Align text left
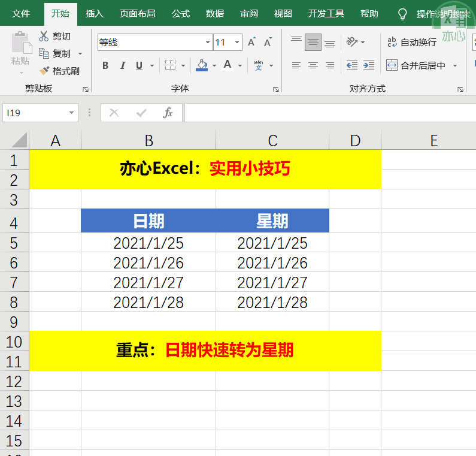476x456 pixels. [x=296, y=65]
